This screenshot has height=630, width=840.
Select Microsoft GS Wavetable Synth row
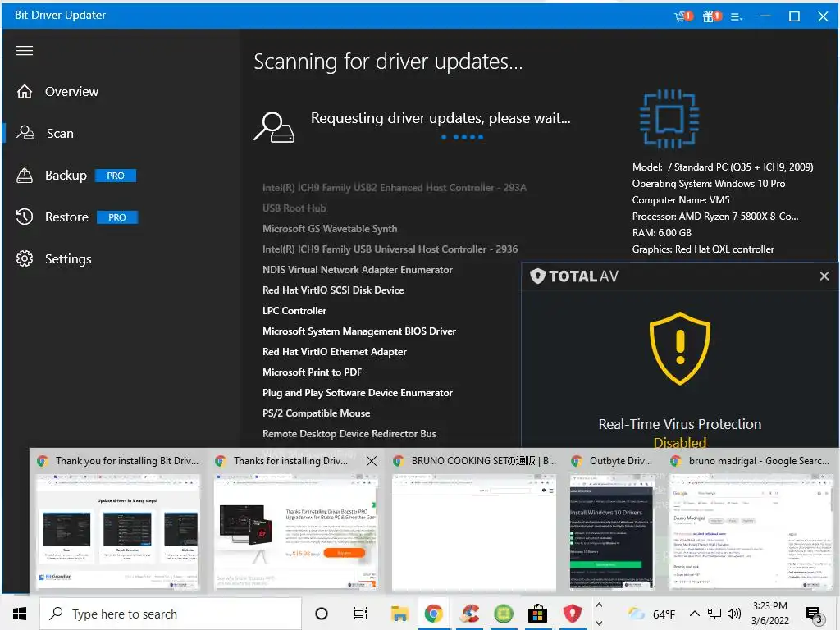coord(330,229)
